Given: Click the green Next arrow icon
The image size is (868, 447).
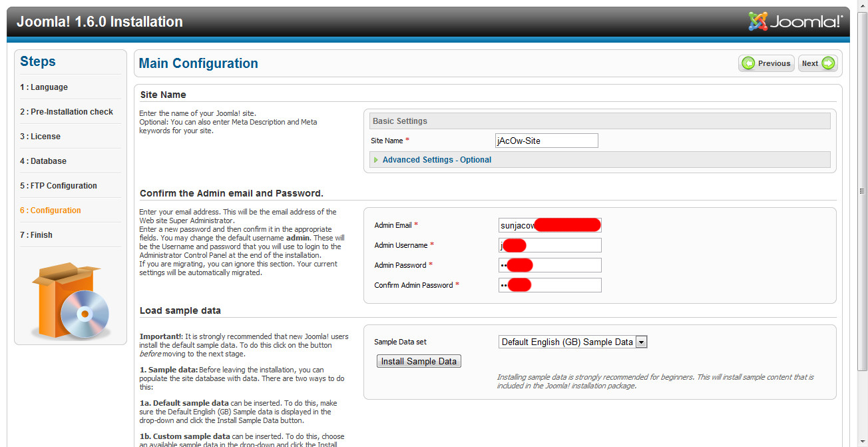Looking at the screenshot, I should pos(828,63).
